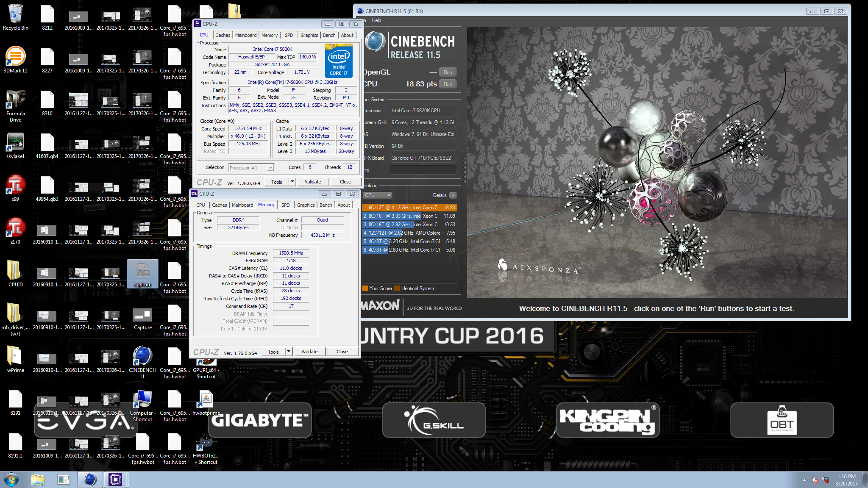
Task: Show hidden tray icons arrow
Action: point(804,480)
